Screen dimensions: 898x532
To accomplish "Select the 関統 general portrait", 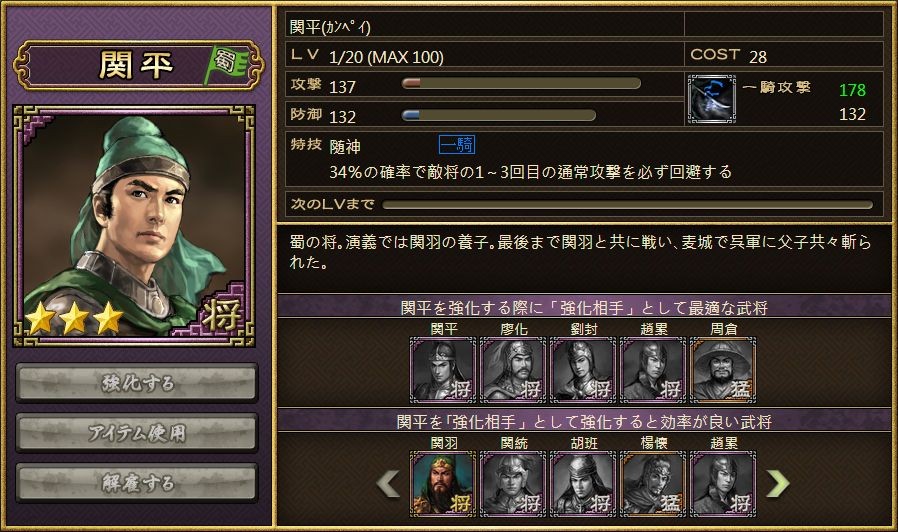I will coord(513,483).
